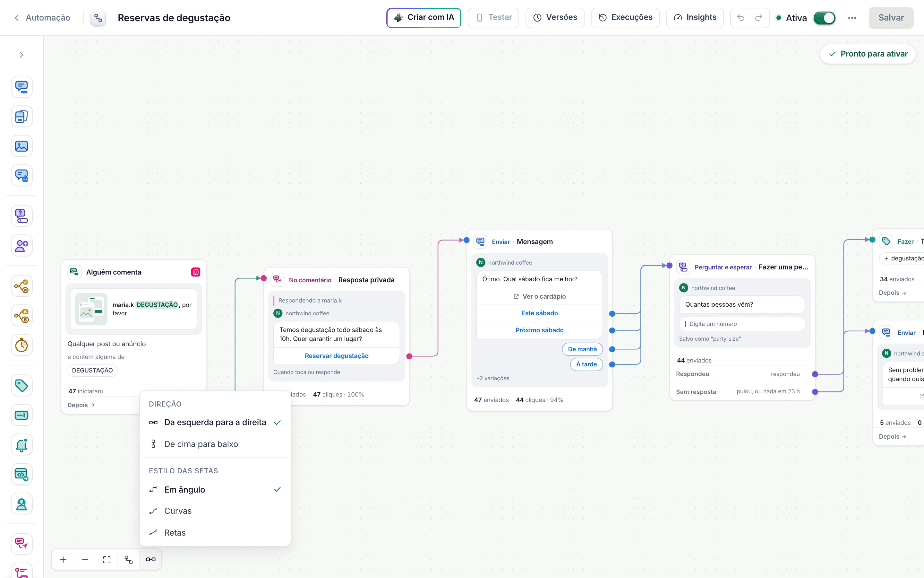Select the add contact icon in sidebar
The image size is (924, 578).
[21, 245]
